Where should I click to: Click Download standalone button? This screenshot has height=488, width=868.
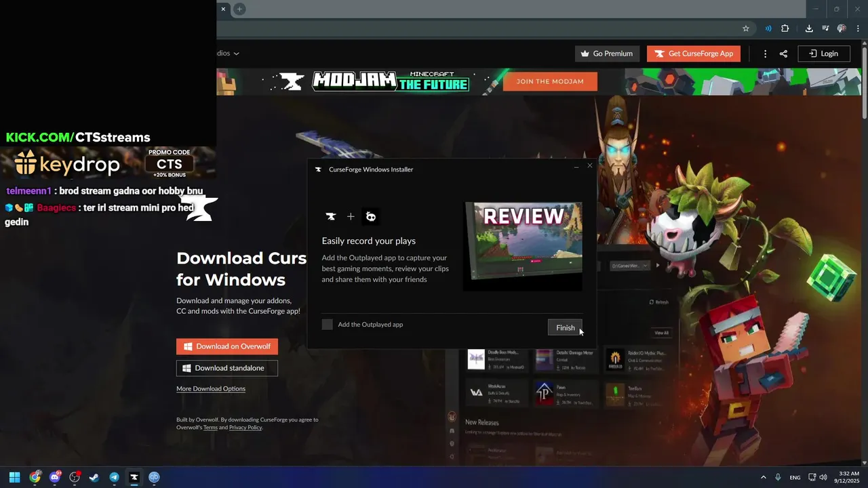pyautogui.click(x=227, y=368)
